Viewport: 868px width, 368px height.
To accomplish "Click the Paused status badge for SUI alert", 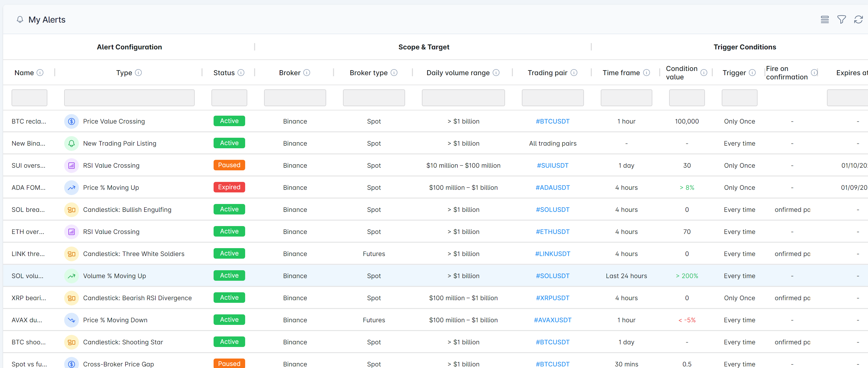I will coord(229,165).
